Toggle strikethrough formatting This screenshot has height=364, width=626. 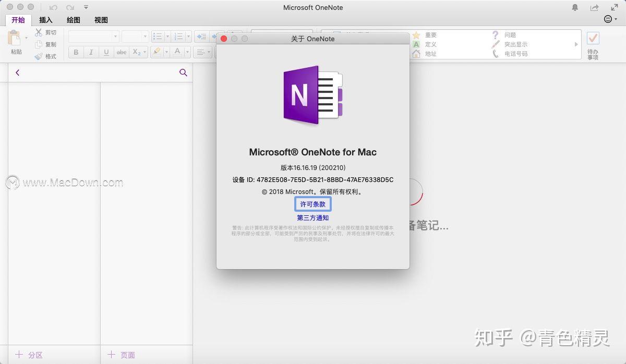click(x=121, y=52)
